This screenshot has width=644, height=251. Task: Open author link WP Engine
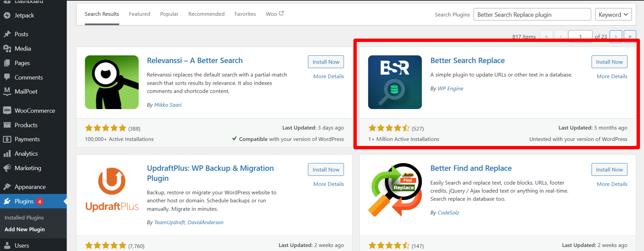coord(450,89)
